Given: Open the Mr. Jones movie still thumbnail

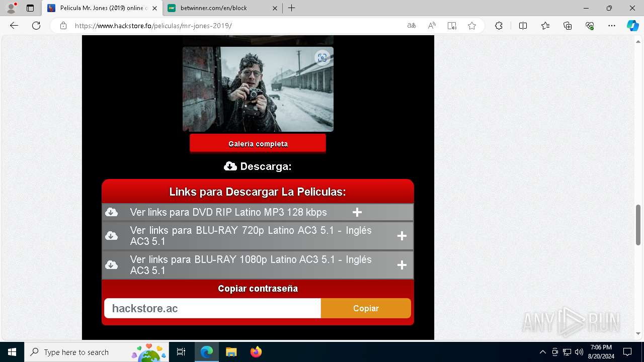Looking at the screenshot, I should pos(258,89).
